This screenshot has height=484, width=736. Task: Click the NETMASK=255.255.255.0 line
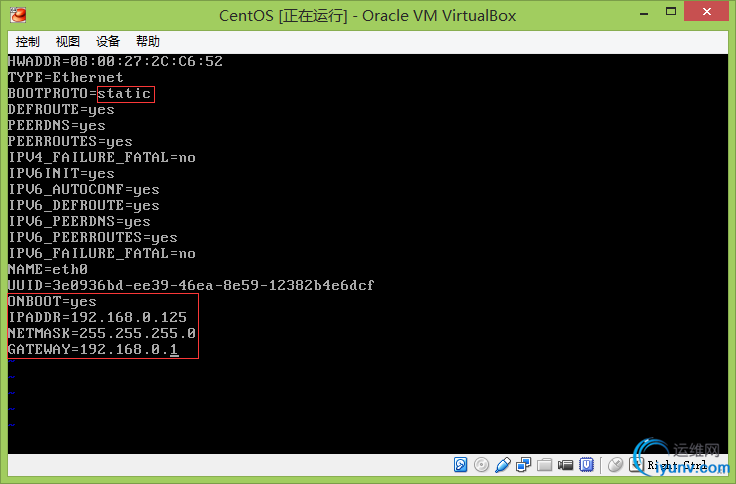(102, 333)
